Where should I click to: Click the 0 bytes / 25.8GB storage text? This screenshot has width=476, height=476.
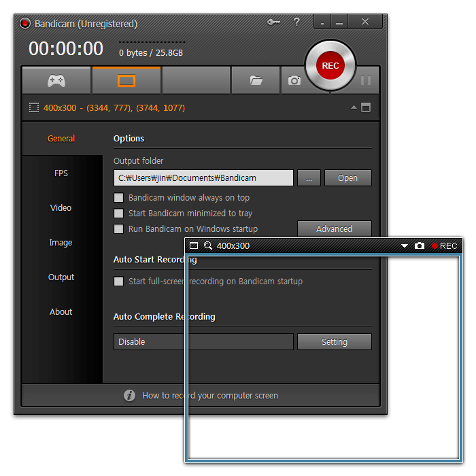pyautogui.click(x=151, y=53)
